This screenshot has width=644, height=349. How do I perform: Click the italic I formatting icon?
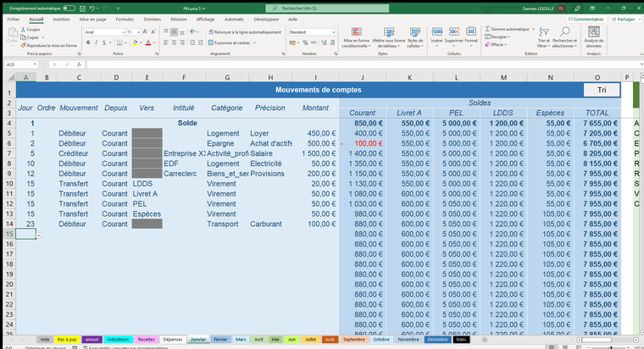click(x=96, y=42)
